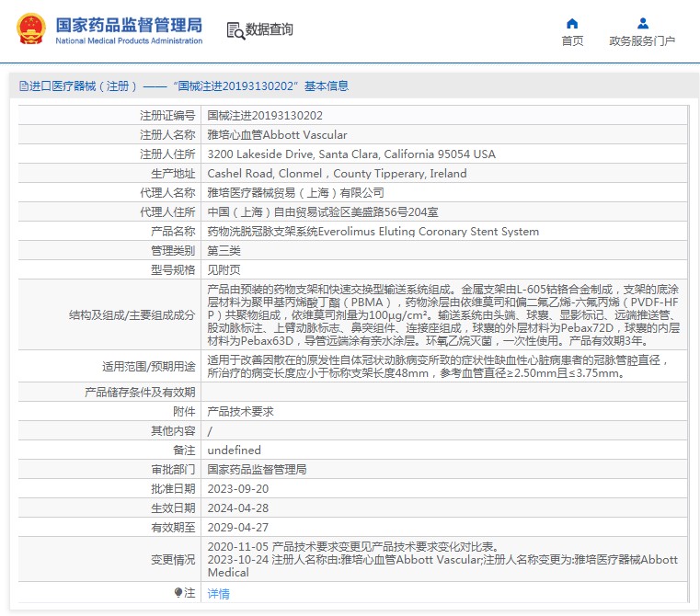Click the 2020-11-05 change record line
Image resolution: width=700 pixels, height=616 pixels.
(x=353, y=546)
